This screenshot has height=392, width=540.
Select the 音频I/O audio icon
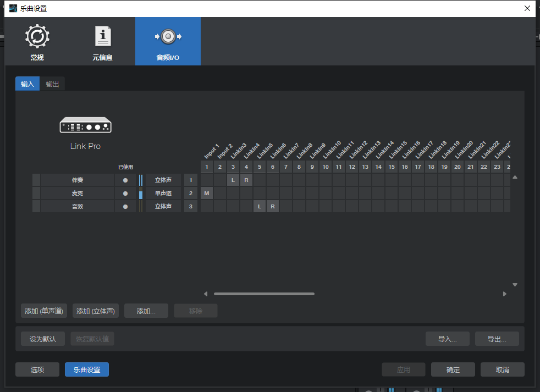click(x=168, y=37)
